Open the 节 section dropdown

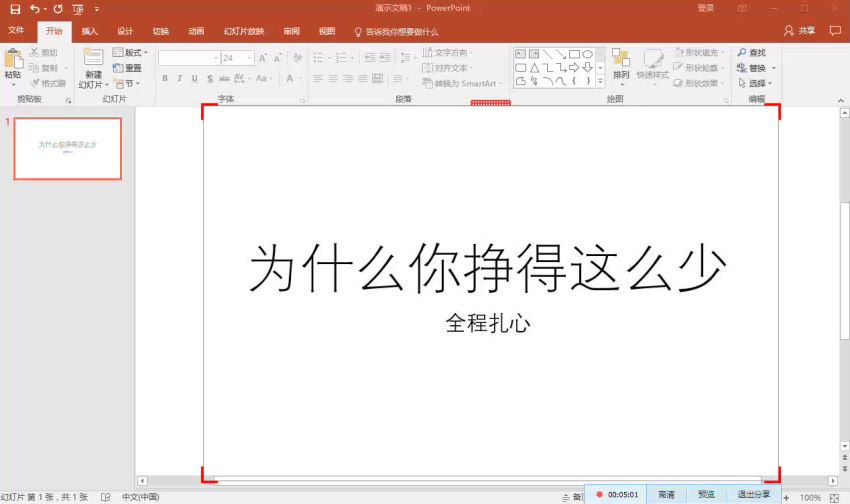tap(127, 83)
